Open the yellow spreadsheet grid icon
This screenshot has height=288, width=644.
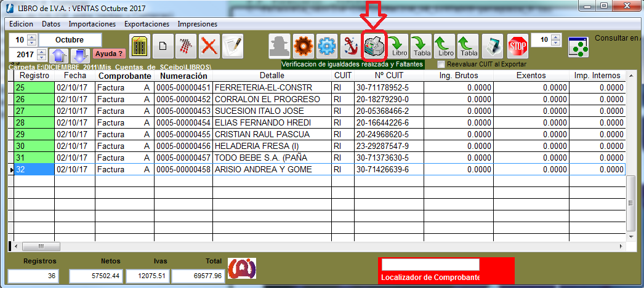[139, 46]
